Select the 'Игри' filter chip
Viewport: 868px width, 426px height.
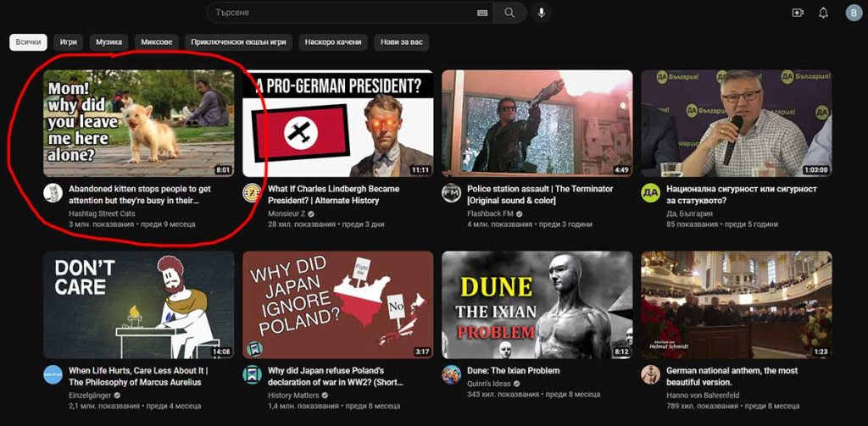69,41
